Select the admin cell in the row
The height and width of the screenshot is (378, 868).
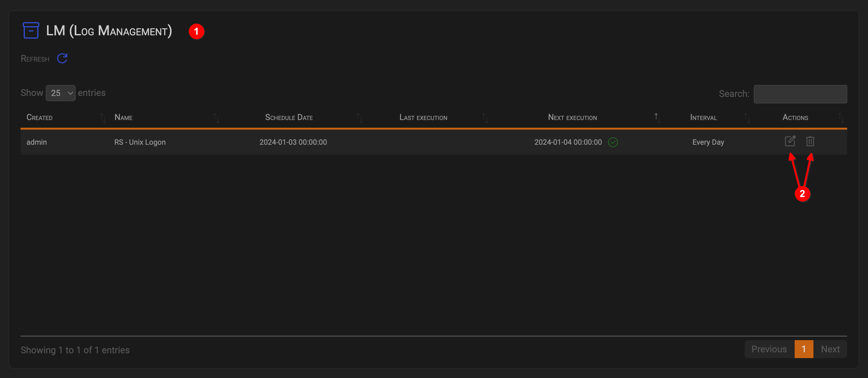[37, 142]
